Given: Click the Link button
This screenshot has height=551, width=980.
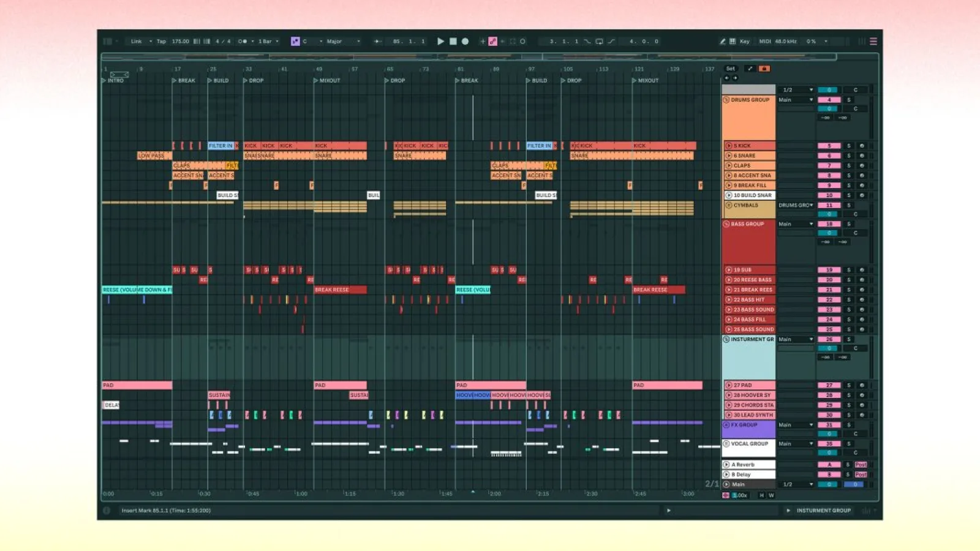Looking at the screenshot, I should click(136, 41).
